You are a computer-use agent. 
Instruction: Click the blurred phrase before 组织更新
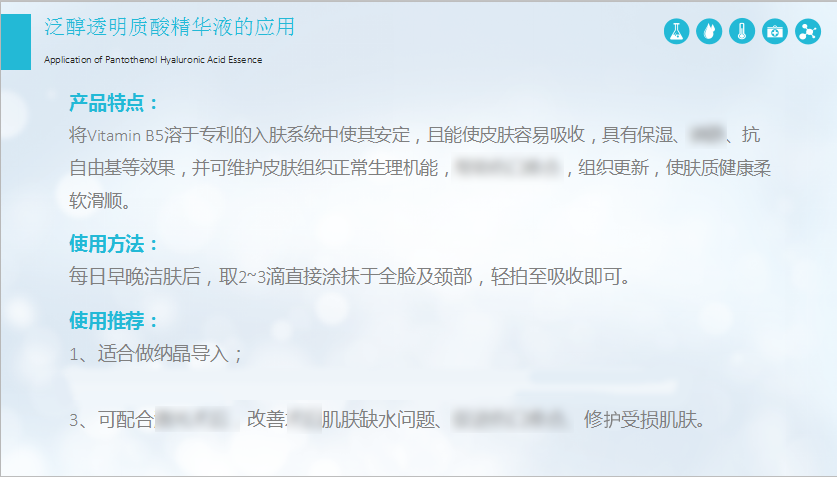(x=507, y=168)
